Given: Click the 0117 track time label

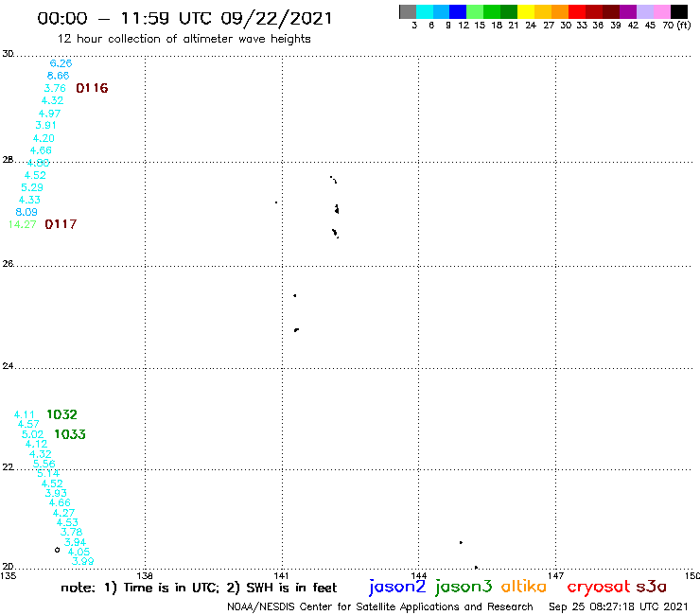Looking at the screenshot, I should coord(61,224).
